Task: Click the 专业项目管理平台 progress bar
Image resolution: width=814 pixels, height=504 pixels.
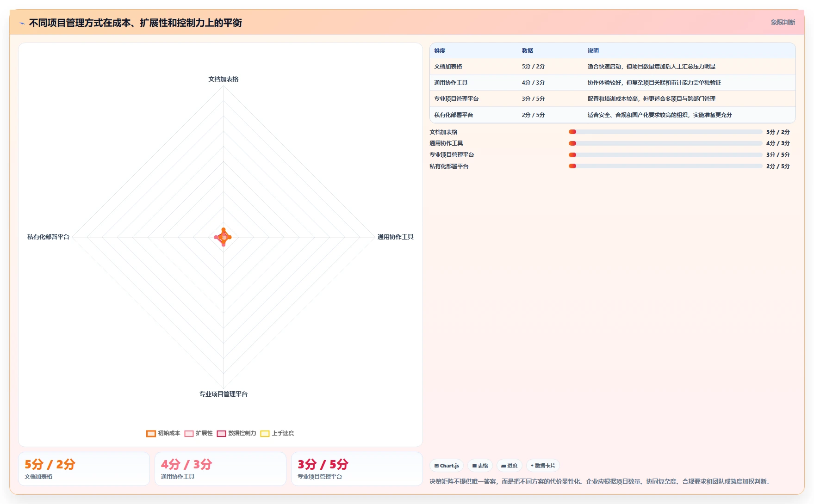Action: coord(665,155)
